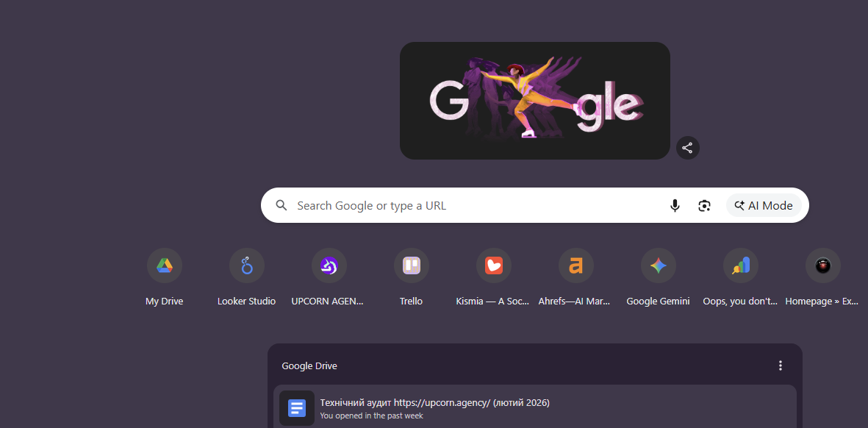Open the AI Mode button
Viewport: 868px width, 428px height.
[x=764, y=206]
